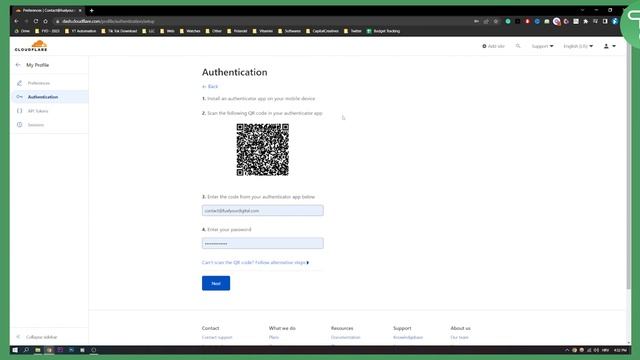640x360 pixels.
Task: Click the address bar URL
Action: click(108, 21)
